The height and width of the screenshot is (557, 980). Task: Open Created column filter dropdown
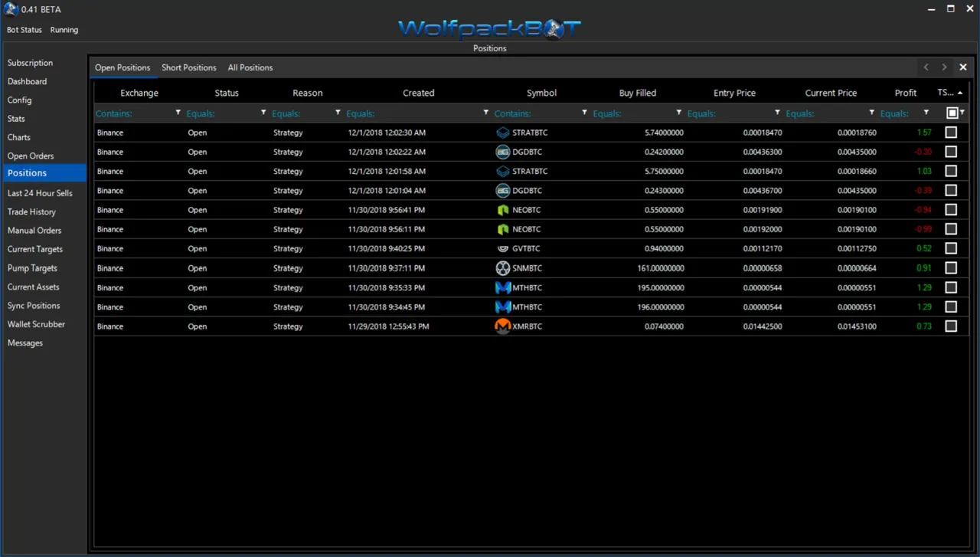(x=485, y=113)
